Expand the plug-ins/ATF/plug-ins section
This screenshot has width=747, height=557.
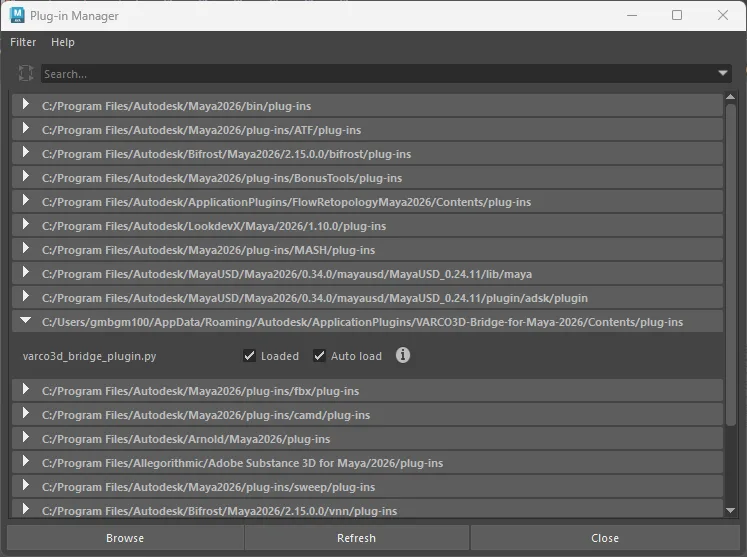pyautogui.click(x=26, y=128)
